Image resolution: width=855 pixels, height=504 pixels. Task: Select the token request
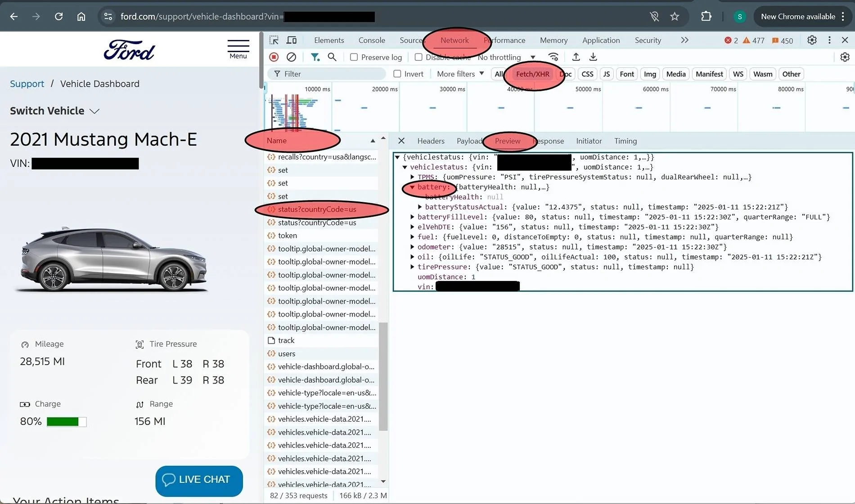coord(321,236)
